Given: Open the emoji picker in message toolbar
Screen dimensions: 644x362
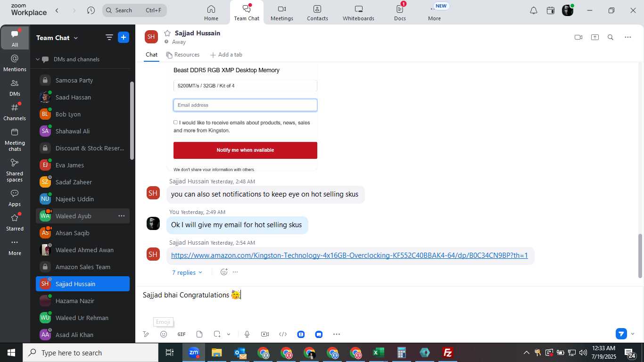Looking at the screenshot, I should (x=164, y=334).
